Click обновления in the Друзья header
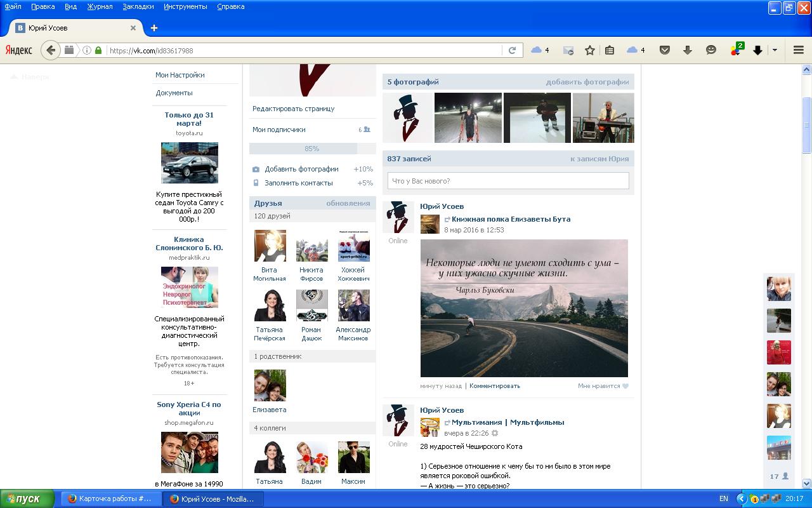 [348, 203]
